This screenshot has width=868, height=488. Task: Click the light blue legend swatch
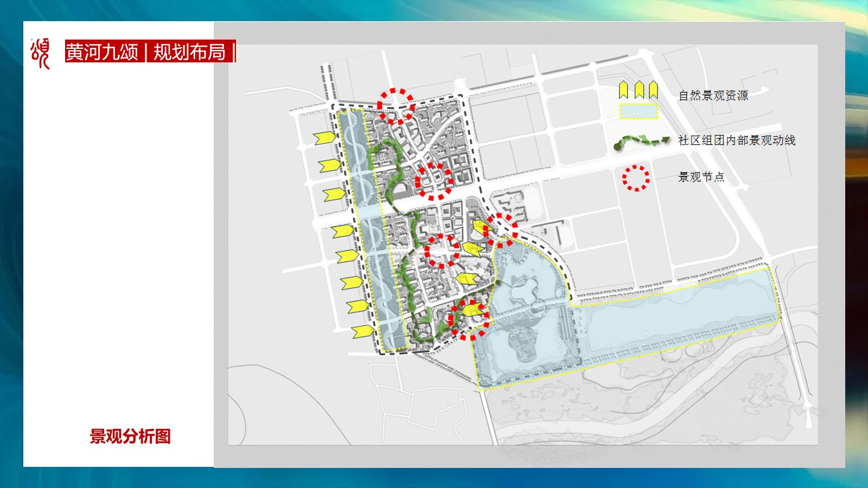tap(639, 111)
